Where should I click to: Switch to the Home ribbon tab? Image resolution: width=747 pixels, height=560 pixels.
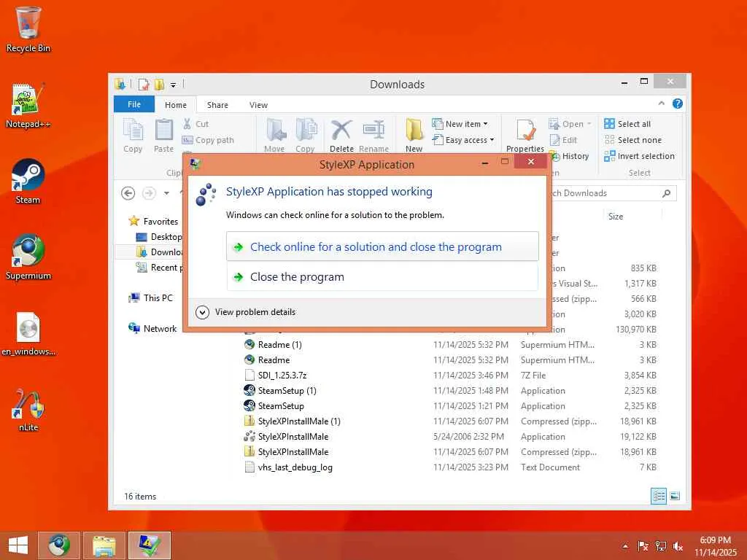point(176,105)
